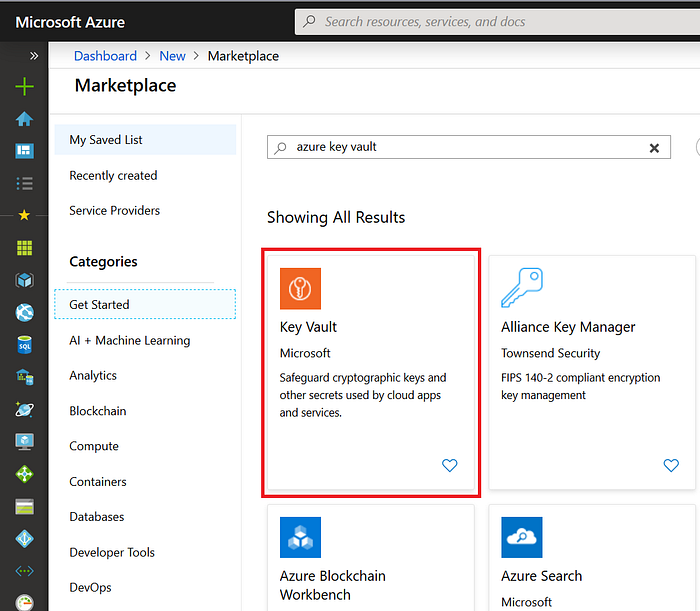Save Alliance Key Manager with heart icon
The image size is (700, 611).
pos(671,466)
